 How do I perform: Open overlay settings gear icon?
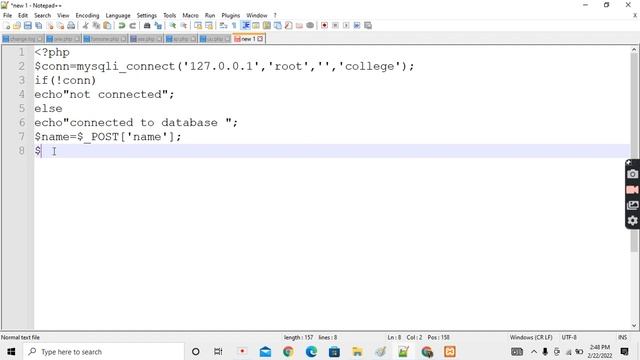pyautogui.click(x=632, y=221)
